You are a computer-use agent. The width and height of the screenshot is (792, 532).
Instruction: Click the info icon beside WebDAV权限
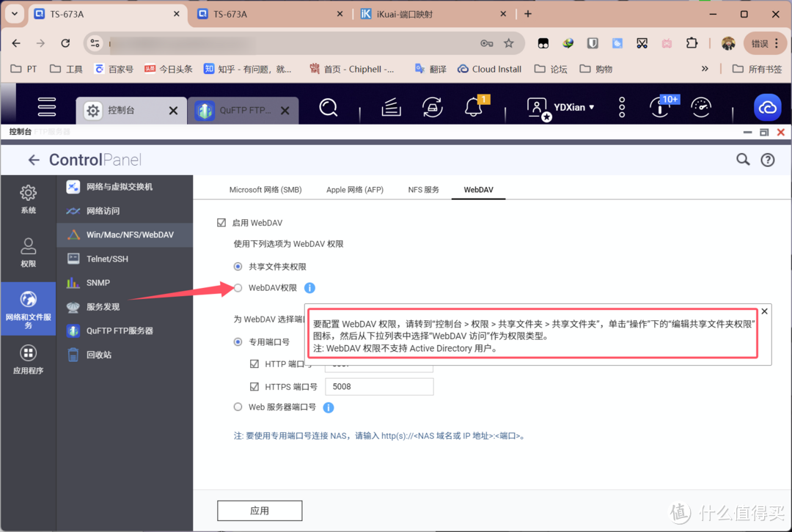[309, 288]
